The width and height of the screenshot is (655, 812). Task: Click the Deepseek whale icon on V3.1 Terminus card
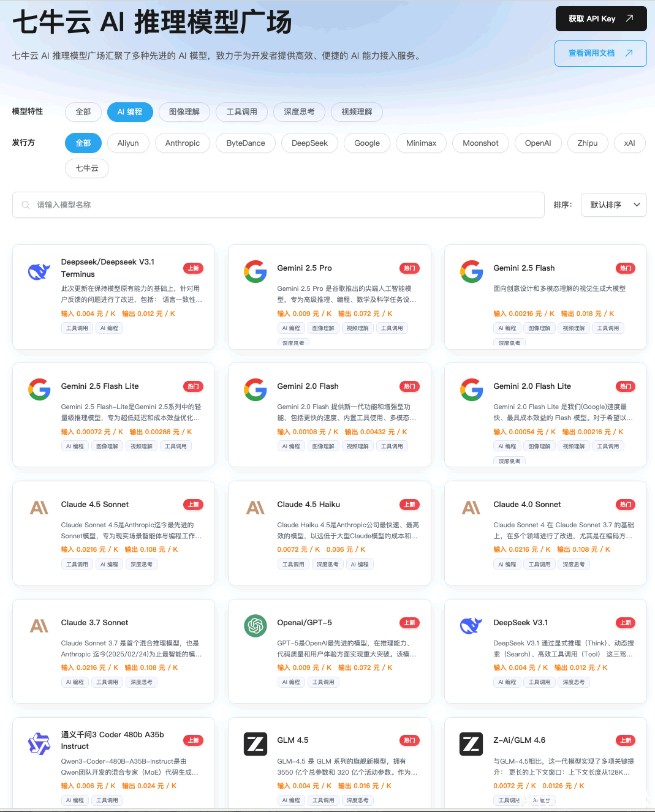tap(39, 271)
